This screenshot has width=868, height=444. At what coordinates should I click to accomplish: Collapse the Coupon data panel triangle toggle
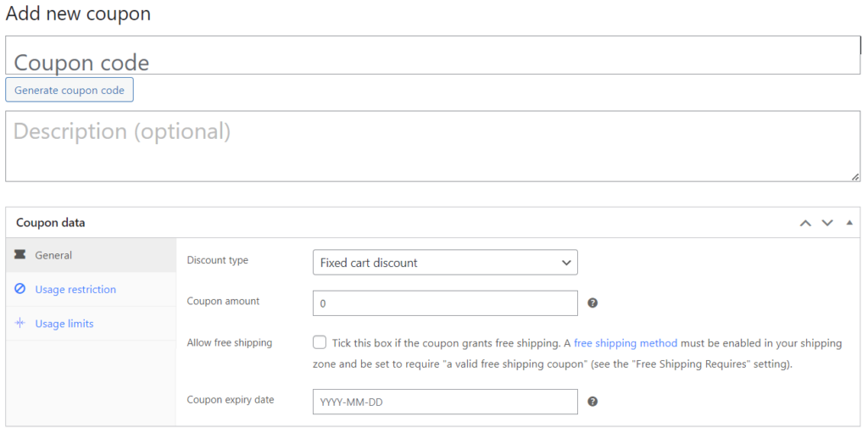point(849,223)
